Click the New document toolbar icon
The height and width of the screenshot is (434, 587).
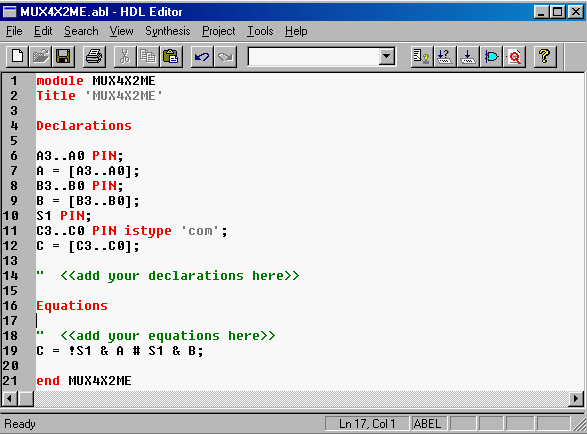17,57
